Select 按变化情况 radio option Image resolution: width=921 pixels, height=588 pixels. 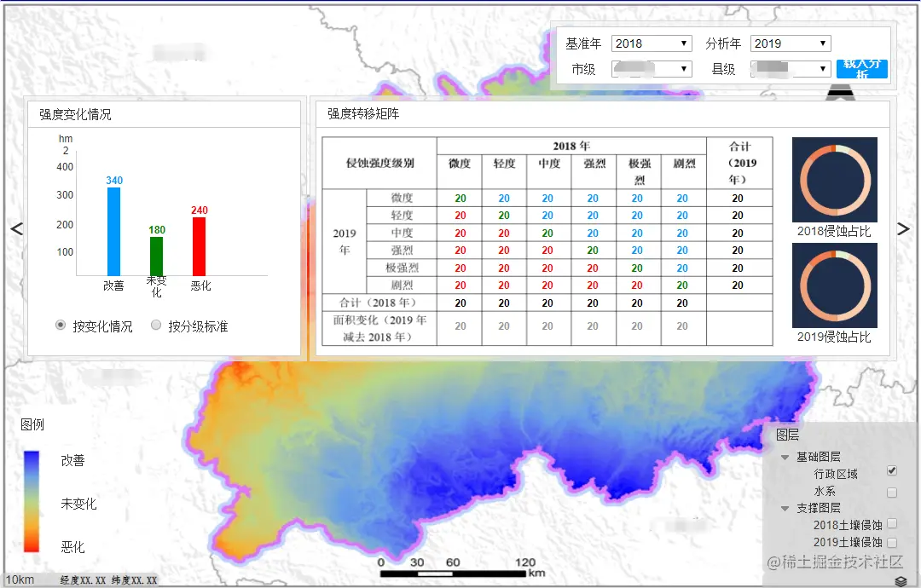[x=60, y=325]
